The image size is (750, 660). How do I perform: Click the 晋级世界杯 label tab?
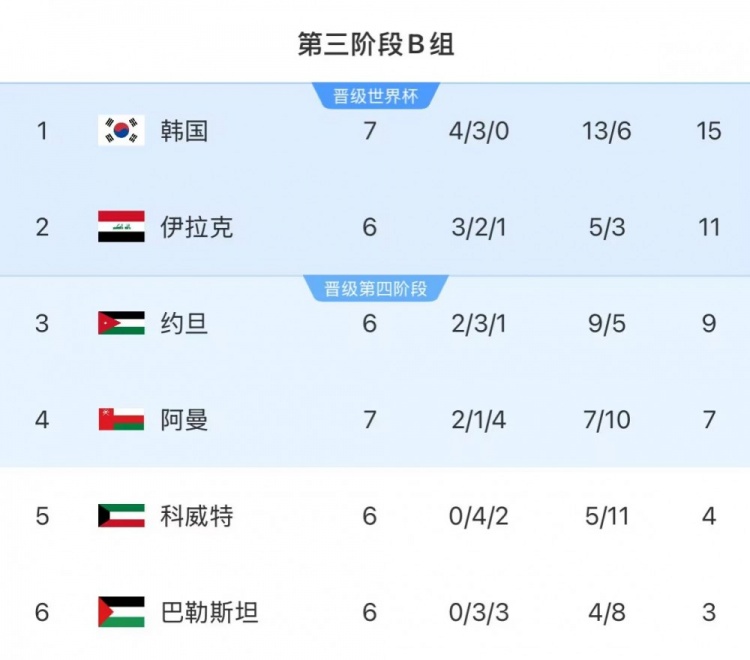click(x=375, y=97)
